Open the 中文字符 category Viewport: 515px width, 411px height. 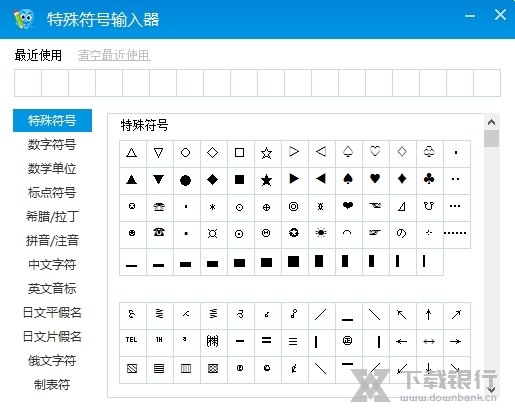click(52, 265)
